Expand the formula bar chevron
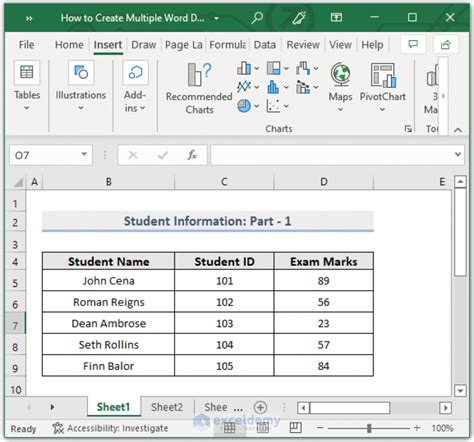 pyautogui.click(x=458, y=154)
